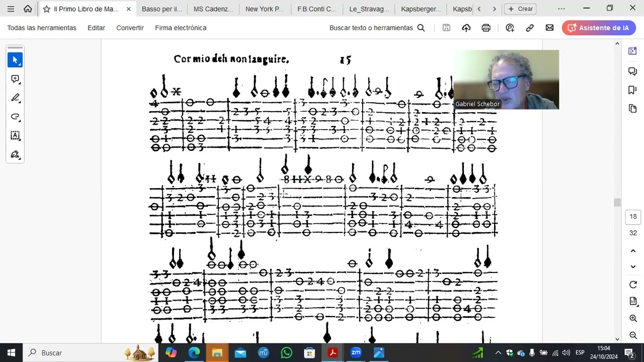Viewport: 644px width, 362px height.
Task: Go to the Acrobat home view
Action: pyautogui.click(x=28, y=9)
